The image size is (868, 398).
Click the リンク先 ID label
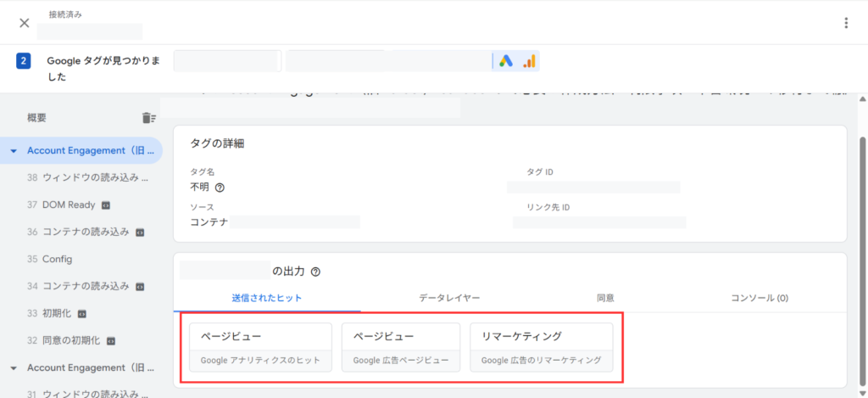(548, 207)
